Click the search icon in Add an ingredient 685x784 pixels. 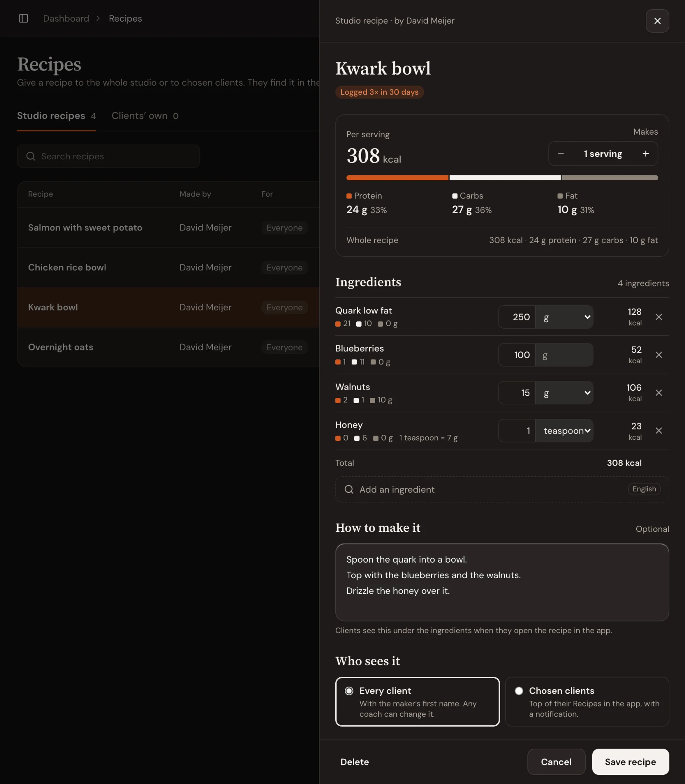(x=349, y=490)
